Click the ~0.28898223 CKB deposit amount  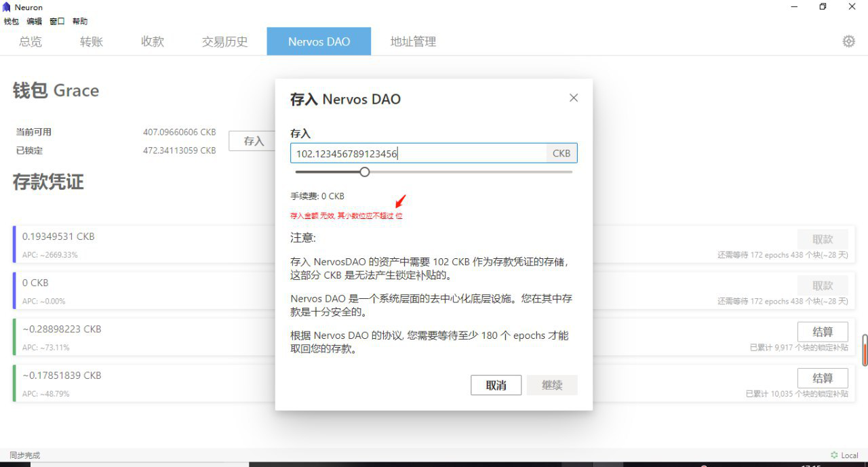pos(62,329)
